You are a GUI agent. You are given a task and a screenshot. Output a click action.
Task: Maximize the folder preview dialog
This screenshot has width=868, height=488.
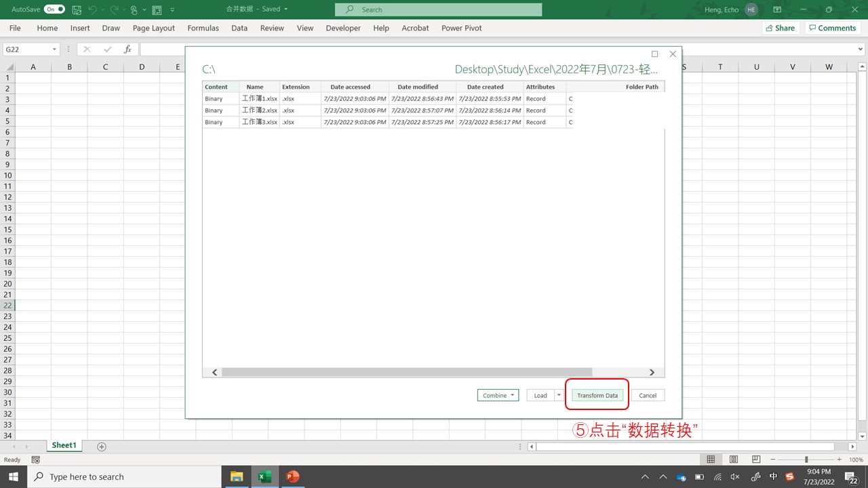[x=654, y=54]
